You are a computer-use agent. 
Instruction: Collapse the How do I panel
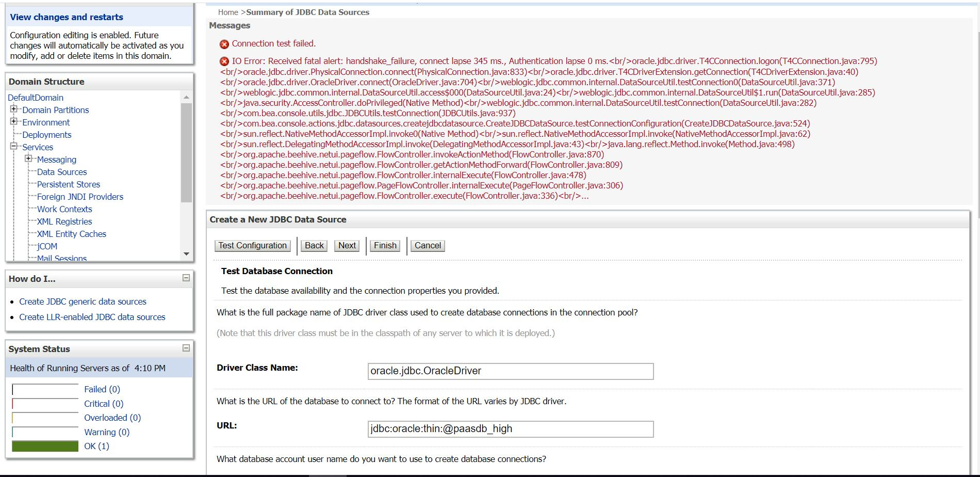click(186, 278)
